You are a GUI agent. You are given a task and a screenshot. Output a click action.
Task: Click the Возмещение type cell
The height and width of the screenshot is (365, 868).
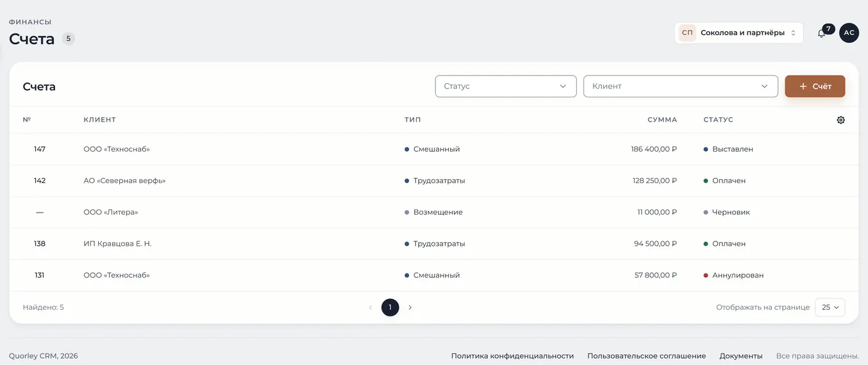point(433,212)
